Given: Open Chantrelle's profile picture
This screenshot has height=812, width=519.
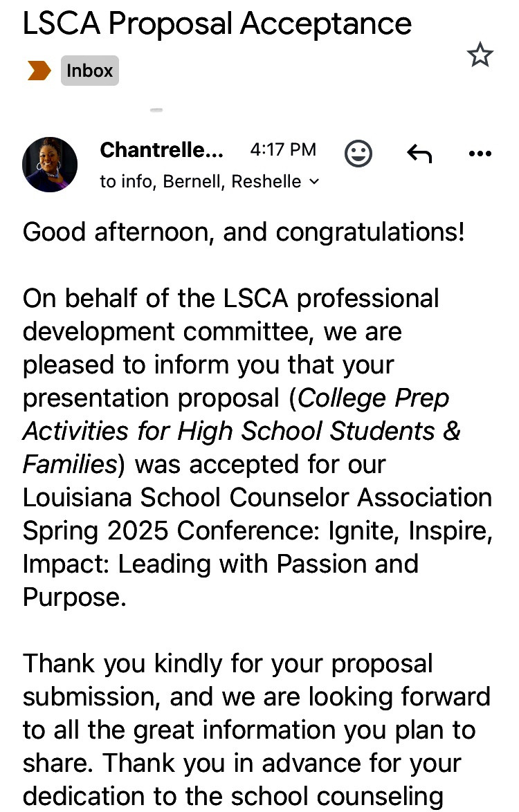Looking at the screenshot, I should click(x=50, y=165).
